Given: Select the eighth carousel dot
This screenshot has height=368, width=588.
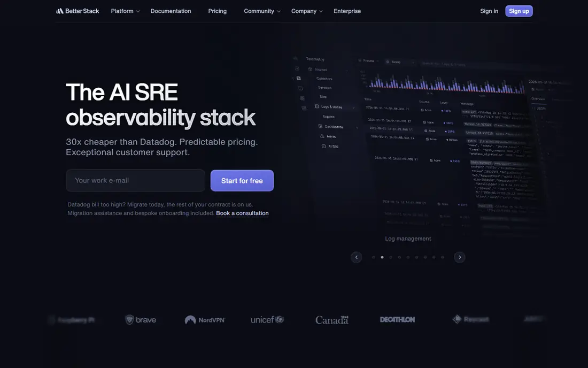Looking at the screenshot, I should [x=434, y=257].
